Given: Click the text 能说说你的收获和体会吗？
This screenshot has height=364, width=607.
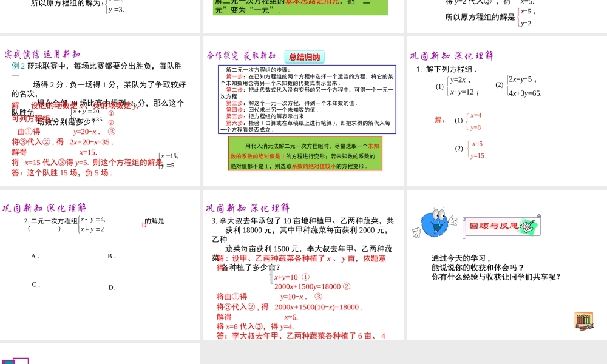Looking at the screenshot, I should (x=478, y=268).
